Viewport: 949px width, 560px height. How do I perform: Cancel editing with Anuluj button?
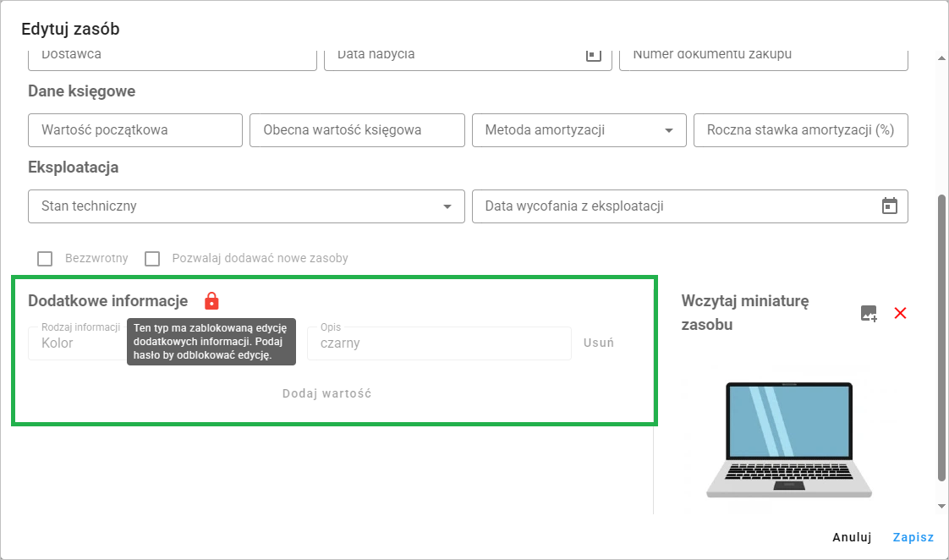click(852, 537)
